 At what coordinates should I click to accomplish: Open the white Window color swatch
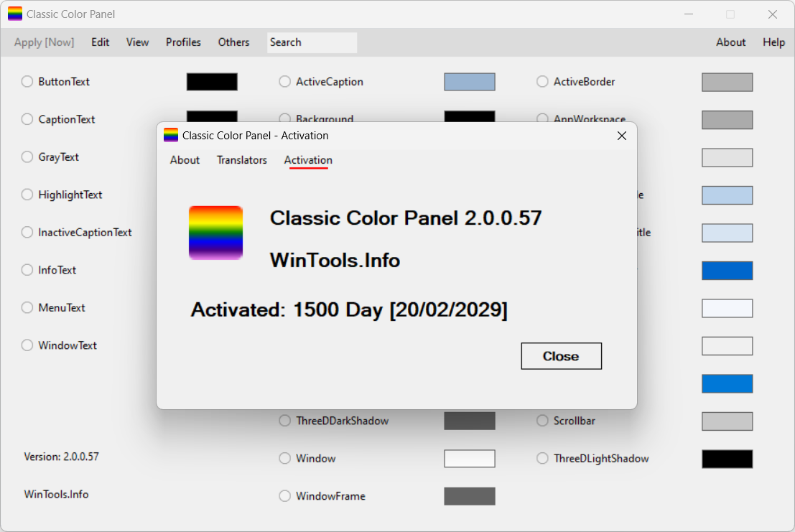point(470,459)
